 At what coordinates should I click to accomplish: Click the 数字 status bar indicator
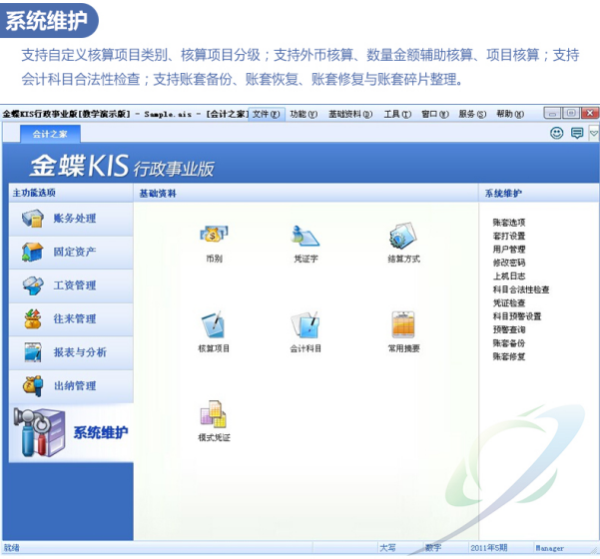click(433, 548)
